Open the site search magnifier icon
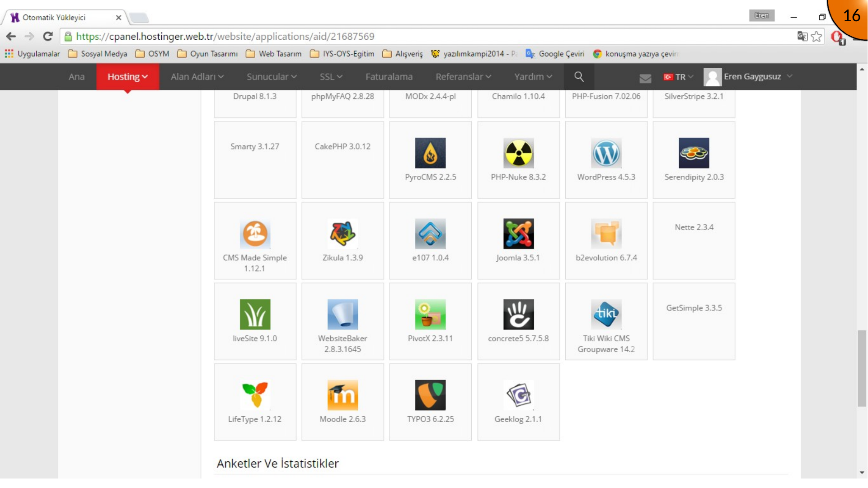The height and width of the screenshot is (488, 868). (578, 76)
